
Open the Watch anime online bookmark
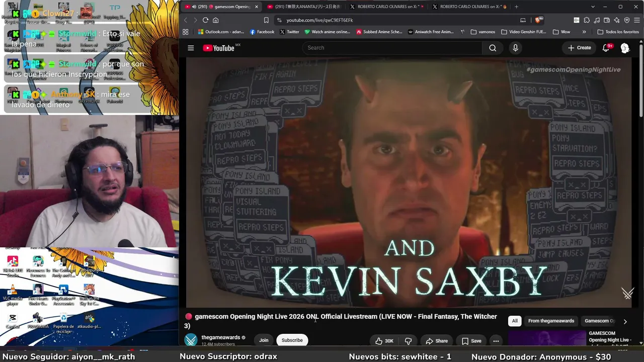tap(327, 32)
